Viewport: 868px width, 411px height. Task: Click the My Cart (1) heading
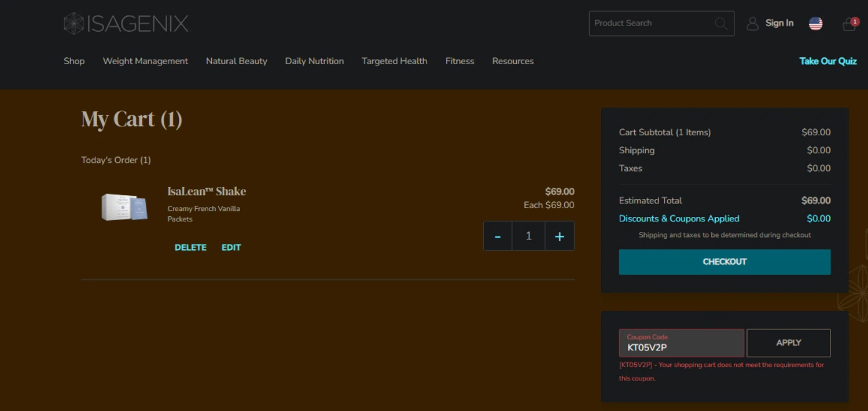132,119
